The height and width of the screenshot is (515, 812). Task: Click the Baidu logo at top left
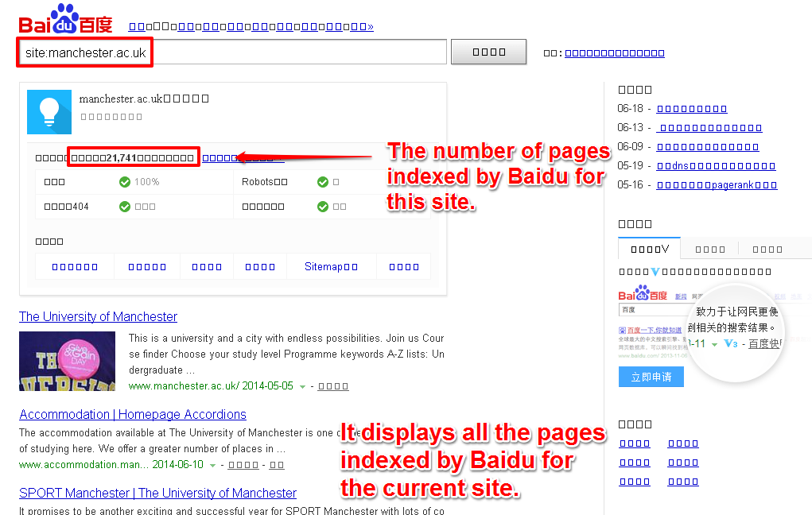(x=65, y=19)
